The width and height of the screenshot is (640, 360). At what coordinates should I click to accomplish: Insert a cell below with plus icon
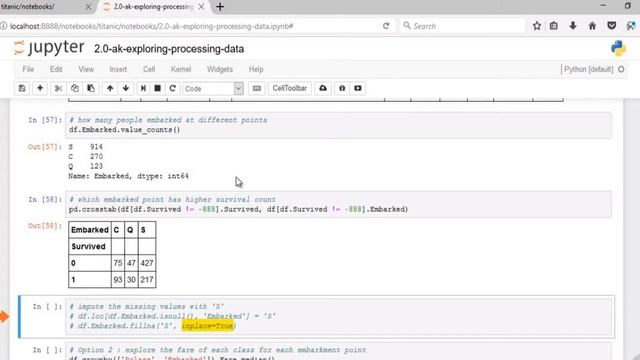pyautogui.click(x=40, y=88)
